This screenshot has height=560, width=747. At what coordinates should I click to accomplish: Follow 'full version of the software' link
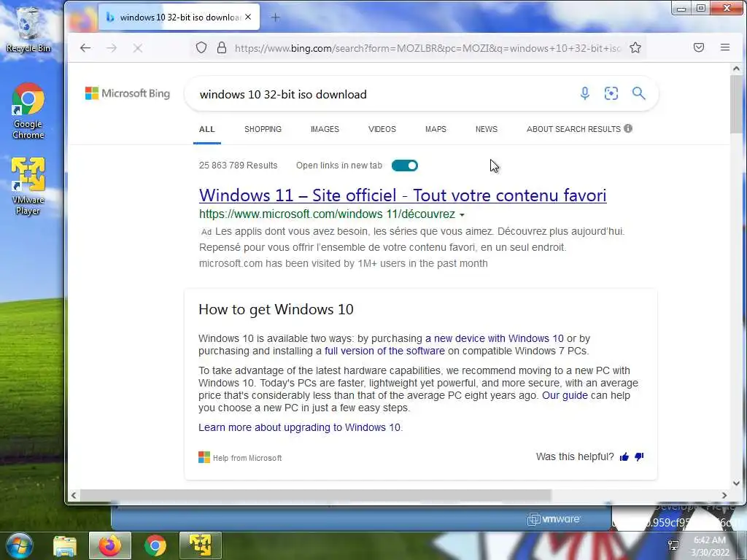(x=384, y=351)
